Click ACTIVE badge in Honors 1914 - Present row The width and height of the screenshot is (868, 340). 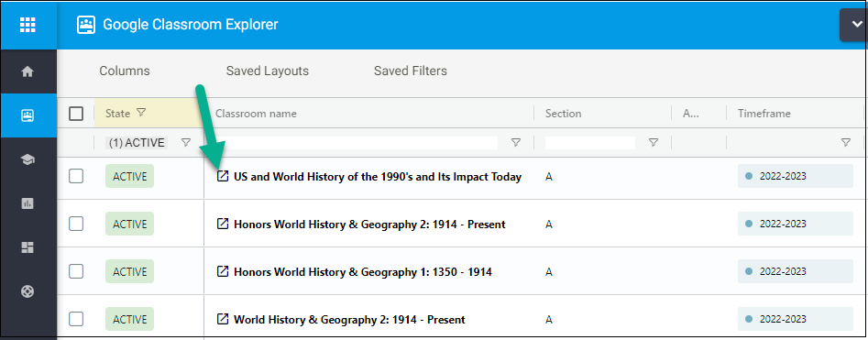point(129,225)
